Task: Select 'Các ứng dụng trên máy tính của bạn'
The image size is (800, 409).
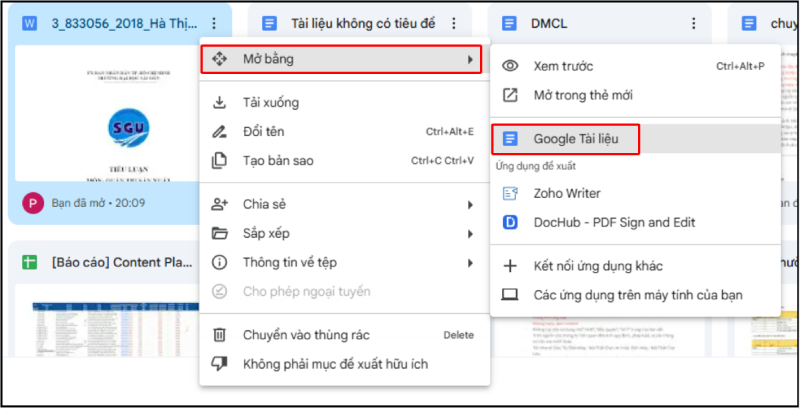Action: coord(635,295)
